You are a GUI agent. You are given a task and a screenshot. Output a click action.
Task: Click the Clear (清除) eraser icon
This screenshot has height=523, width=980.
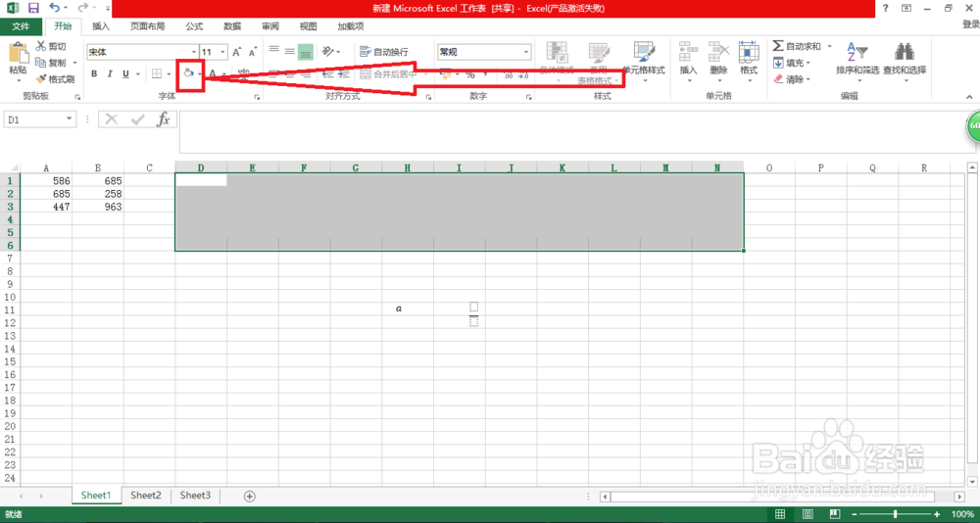(778, 79)
